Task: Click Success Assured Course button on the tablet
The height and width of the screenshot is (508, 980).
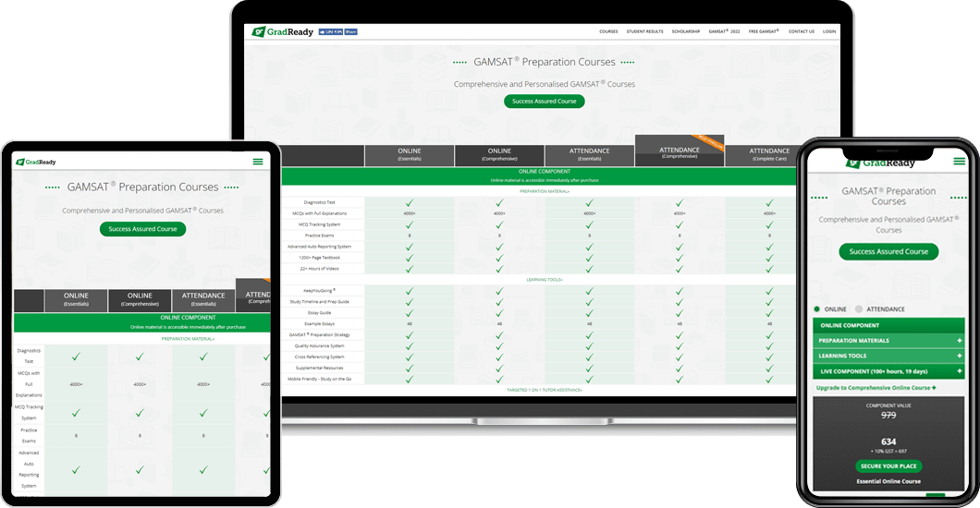Action: coord(142,229)
